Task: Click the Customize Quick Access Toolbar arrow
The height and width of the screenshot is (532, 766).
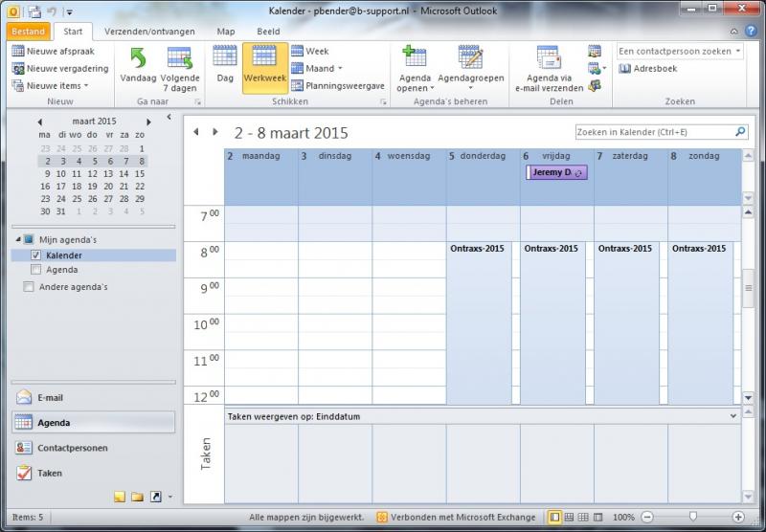Action: coord(70,11)
